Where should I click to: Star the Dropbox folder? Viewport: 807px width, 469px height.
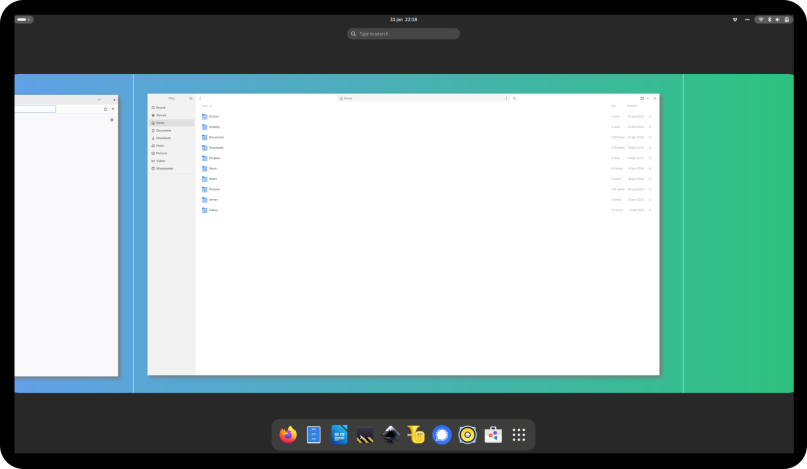click(x=650, y=158)
